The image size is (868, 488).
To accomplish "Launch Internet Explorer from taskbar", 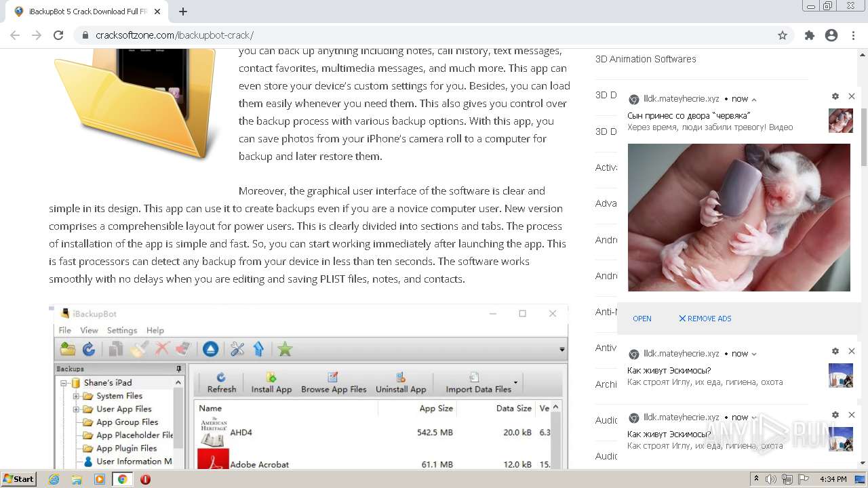I will click(54, 479).
